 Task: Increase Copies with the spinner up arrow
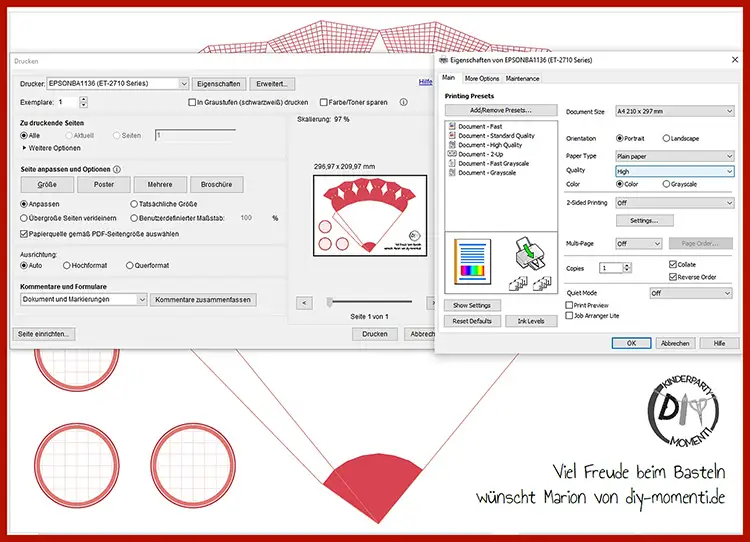pos(627,265)
